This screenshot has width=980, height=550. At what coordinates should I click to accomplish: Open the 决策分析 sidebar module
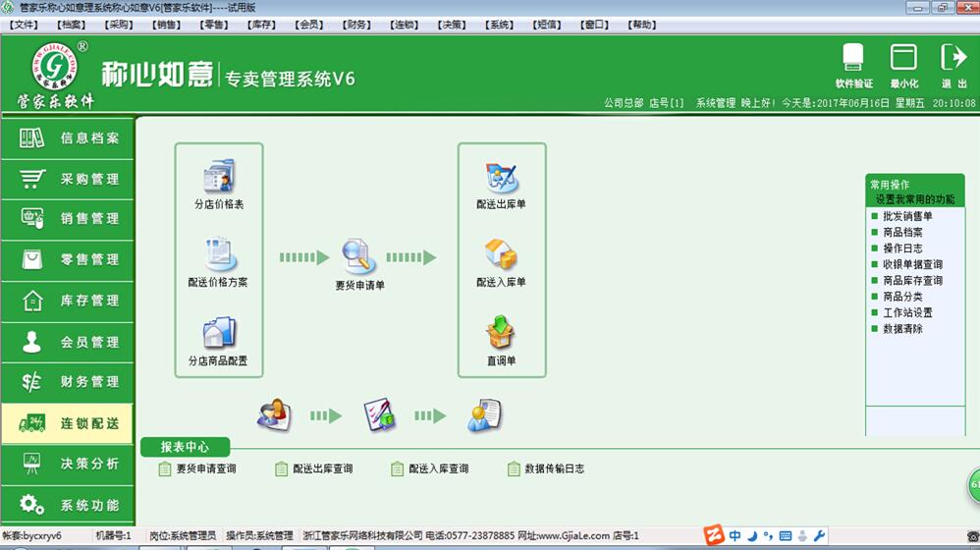68,464
